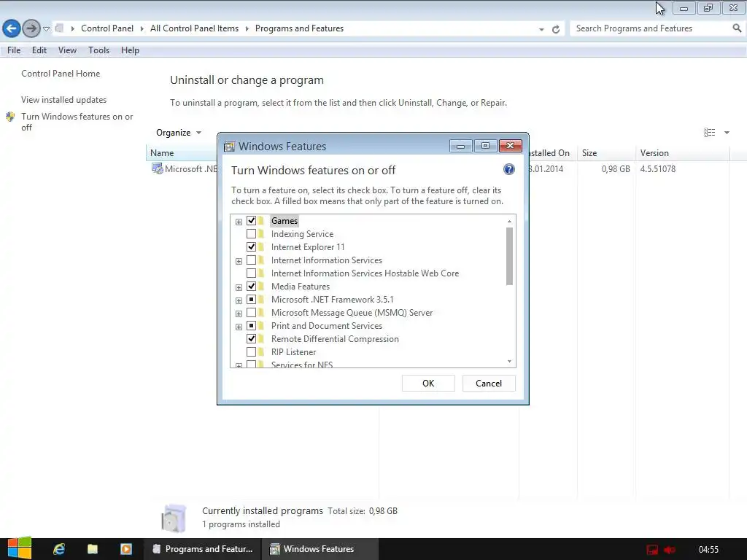Click the red network tray icon
Image resolution: width=747 pixels, height=560 pixels.
(652, 550)
